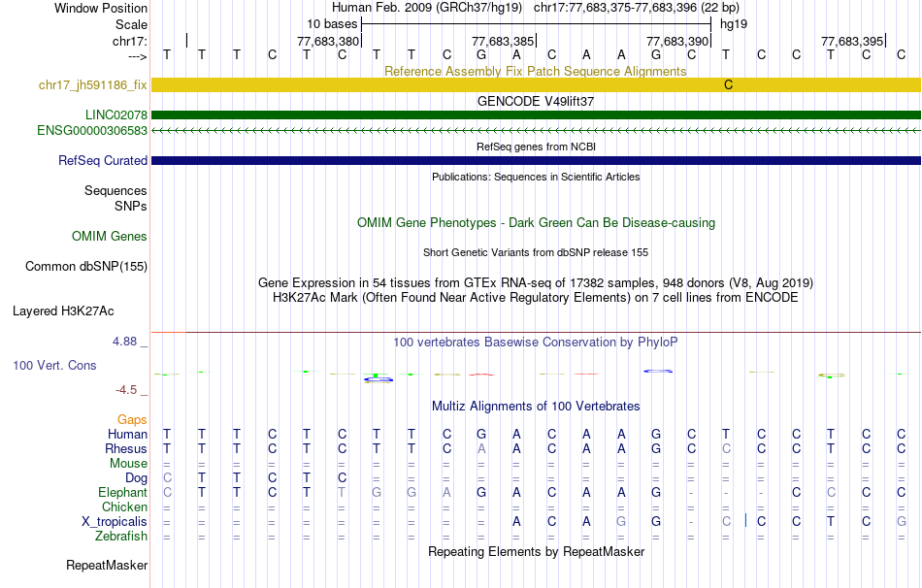Click the Elephant species label
Image resolution: width=922 pixels, height=588 pixels.
click(x=122, y=493)
